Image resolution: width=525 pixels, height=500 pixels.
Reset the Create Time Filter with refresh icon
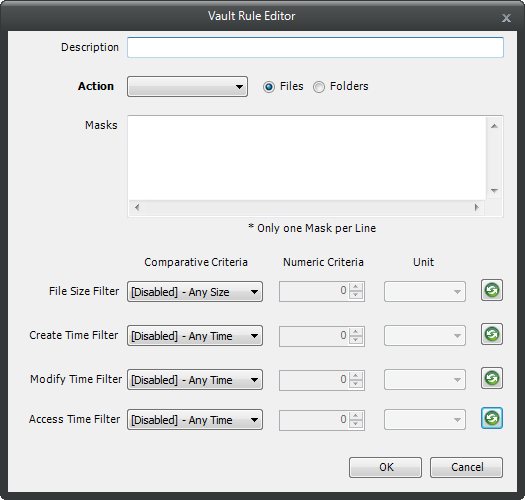[x=492, y=334]
